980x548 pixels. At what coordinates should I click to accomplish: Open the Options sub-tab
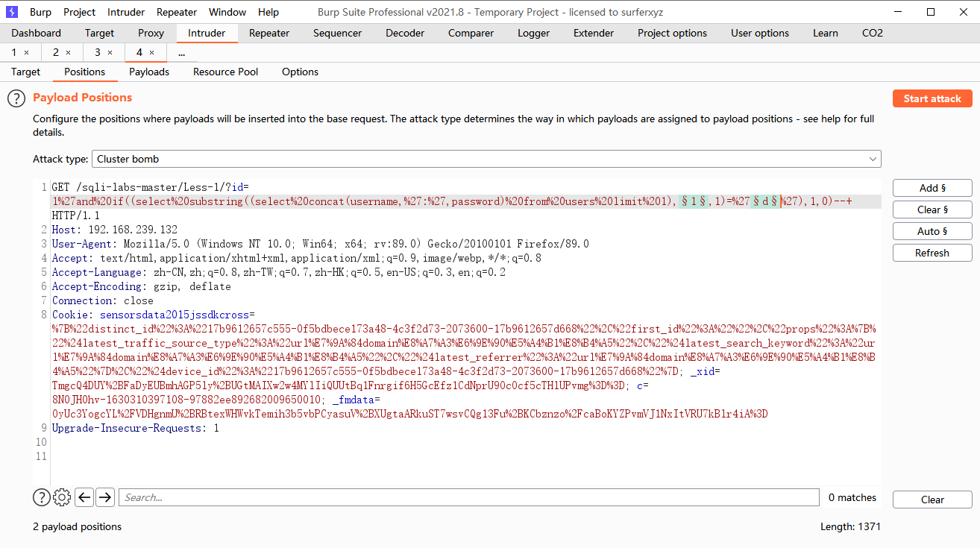coord(300,72)
